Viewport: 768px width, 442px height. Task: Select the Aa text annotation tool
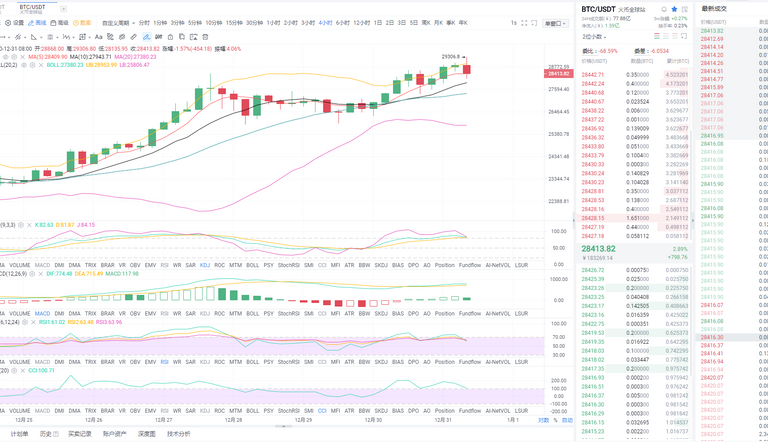(x=98, y=37)
